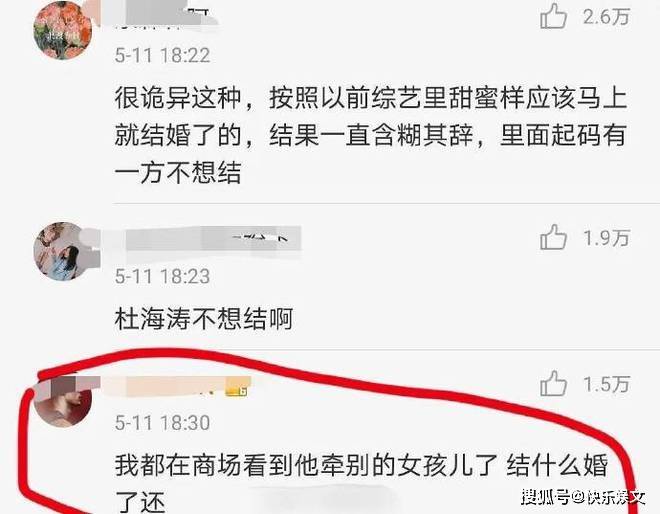
Task: Tap the 1.5万 like count
Action: (x=607, y=384)
